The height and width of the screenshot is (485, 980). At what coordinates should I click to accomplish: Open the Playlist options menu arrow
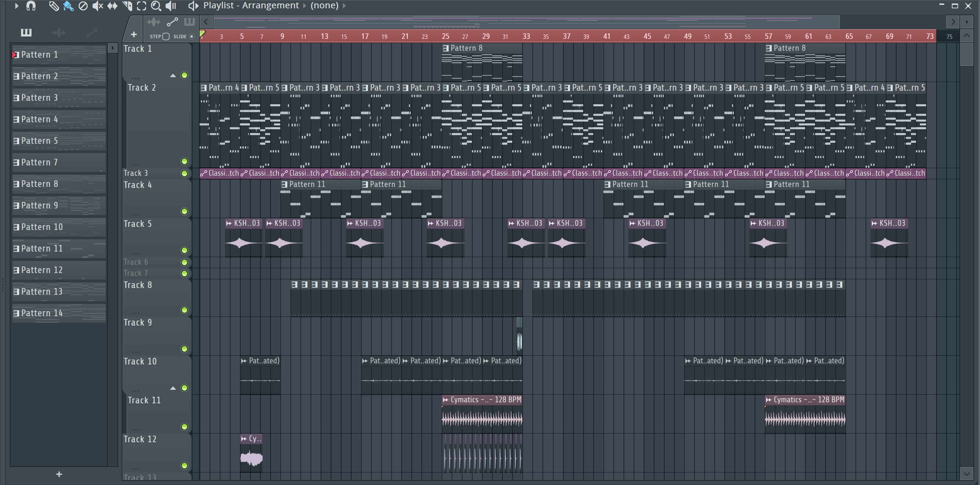click(x=16, y=6)
